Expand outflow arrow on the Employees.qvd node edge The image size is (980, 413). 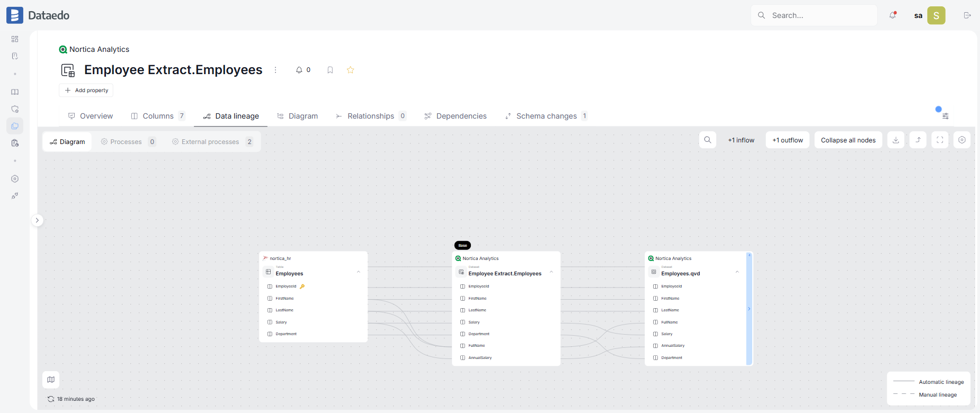(749, 309)
